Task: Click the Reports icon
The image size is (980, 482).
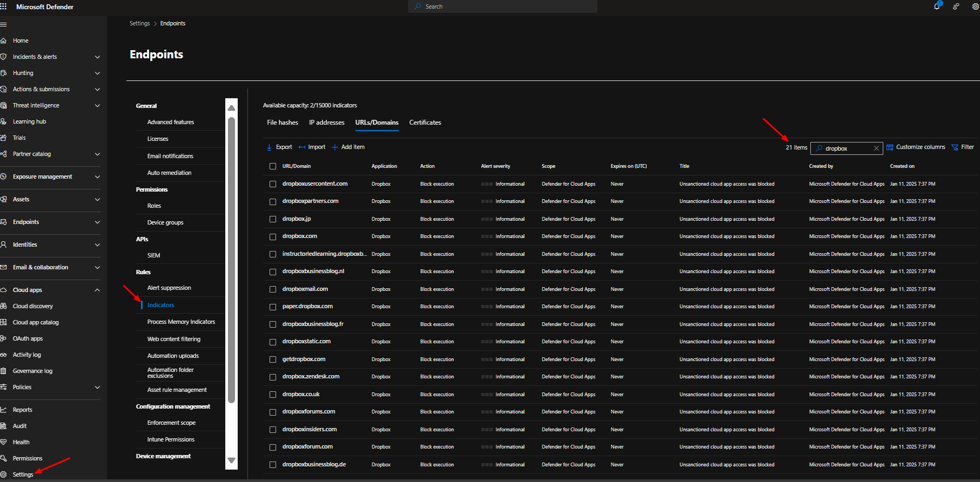Action: pyautogui.click(x=3, y=410)
